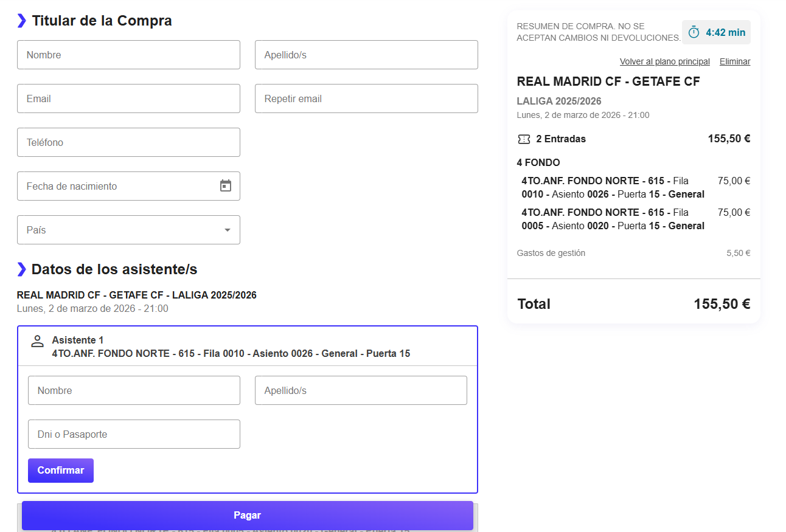
Task: Click the Pagar button
Action: click(x=248, y=516)
